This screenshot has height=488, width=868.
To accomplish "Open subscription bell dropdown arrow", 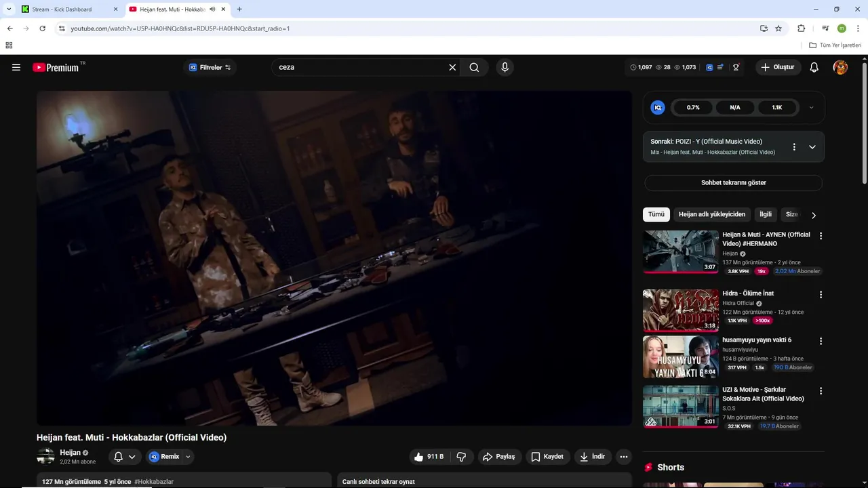I will (x=132, y=456).
